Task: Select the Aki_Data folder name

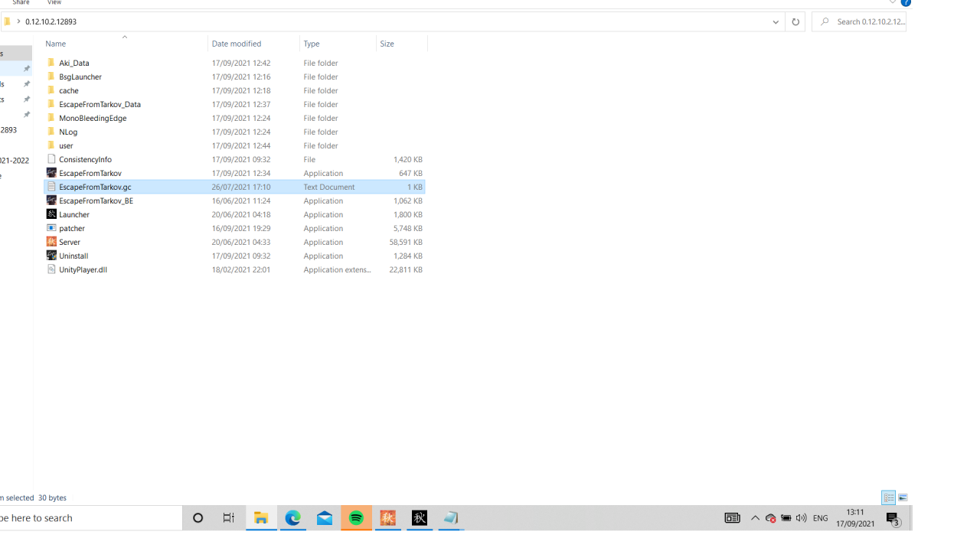Action: pyautogui.click(x=73, y=63)
